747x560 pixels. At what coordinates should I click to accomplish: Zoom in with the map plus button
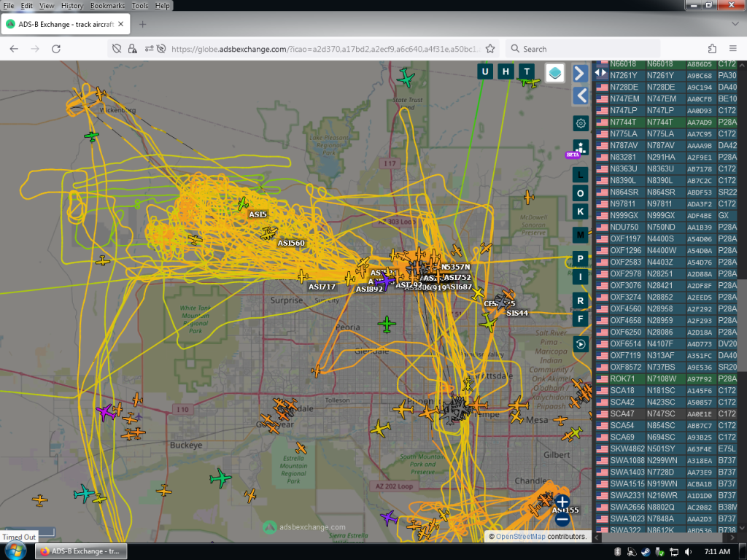[562, 502]
